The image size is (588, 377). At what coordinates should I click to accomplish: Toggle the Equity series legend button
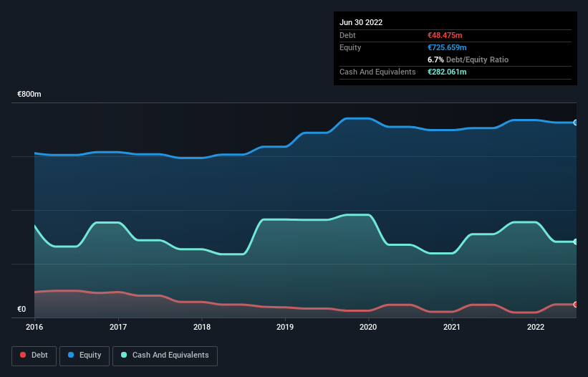85,355
